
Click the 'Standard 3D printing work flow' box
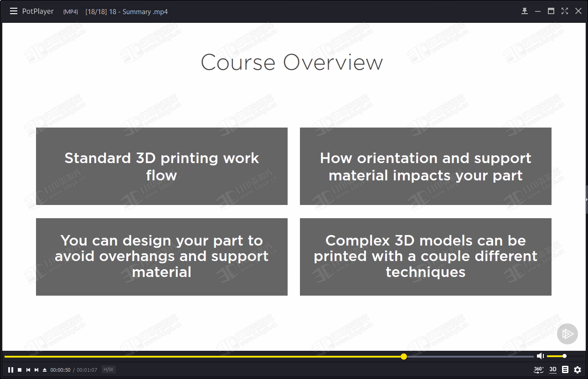coord(162,166)
